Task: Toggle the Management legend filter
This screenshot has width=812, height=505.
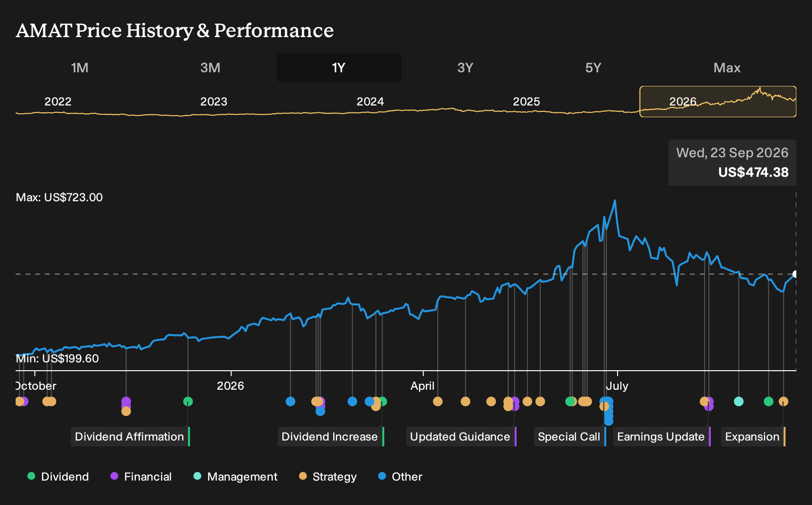Action: pos(235,477)
